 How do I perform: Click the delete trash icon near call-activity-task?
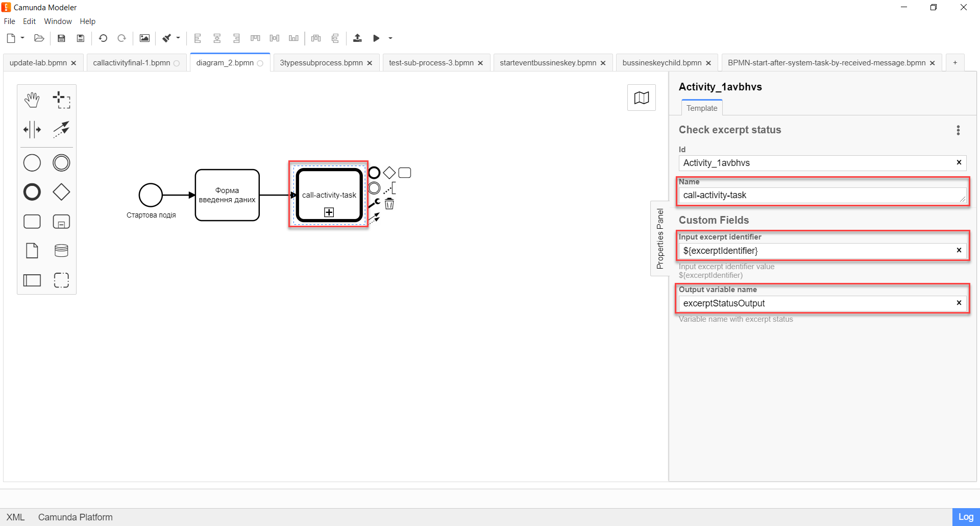point(389,204)
